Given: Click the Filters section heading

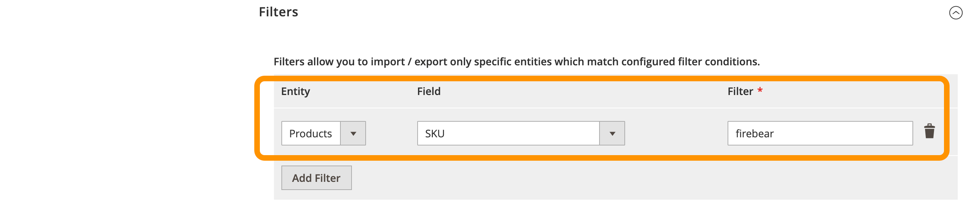Looking at the screenshot, I should click(x=279, y=12).
